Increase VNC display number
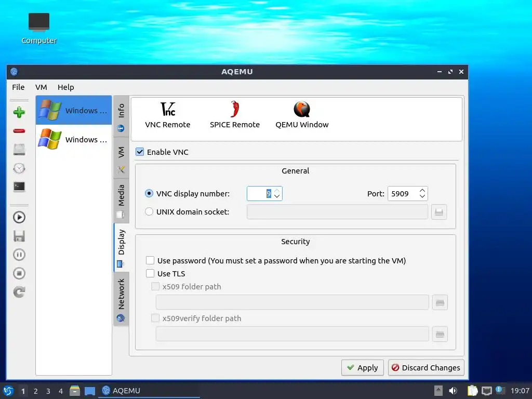 (x=277, y=190)
